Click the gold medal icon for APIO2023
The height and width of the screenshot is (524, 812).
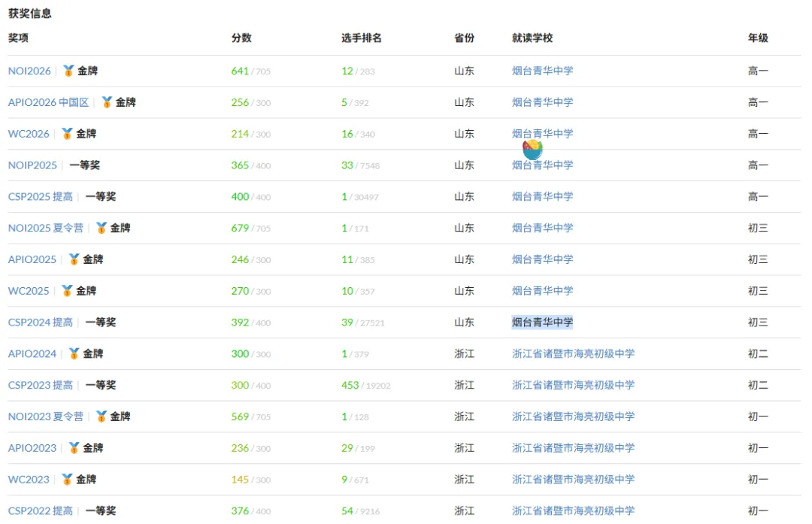[74, 448]
